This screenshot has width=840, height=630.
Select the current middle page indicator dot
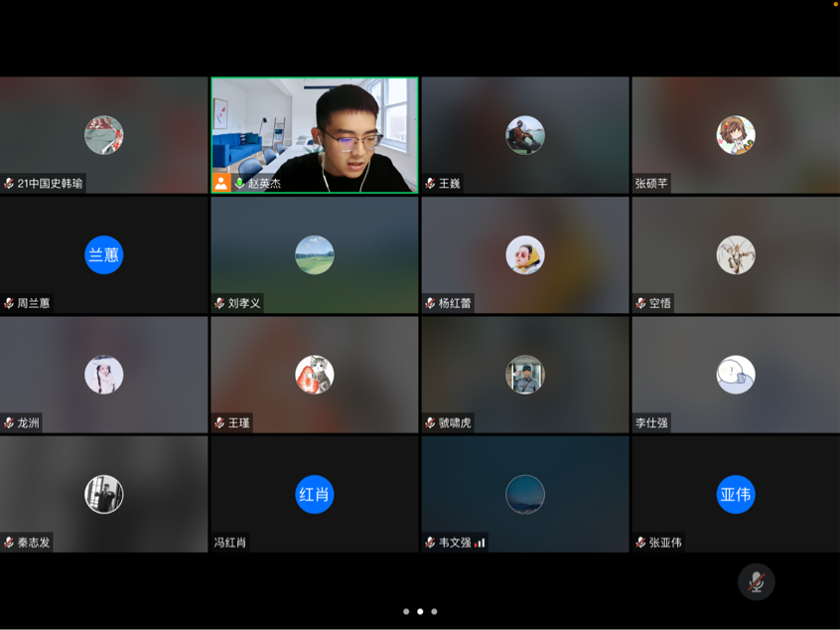420,612
